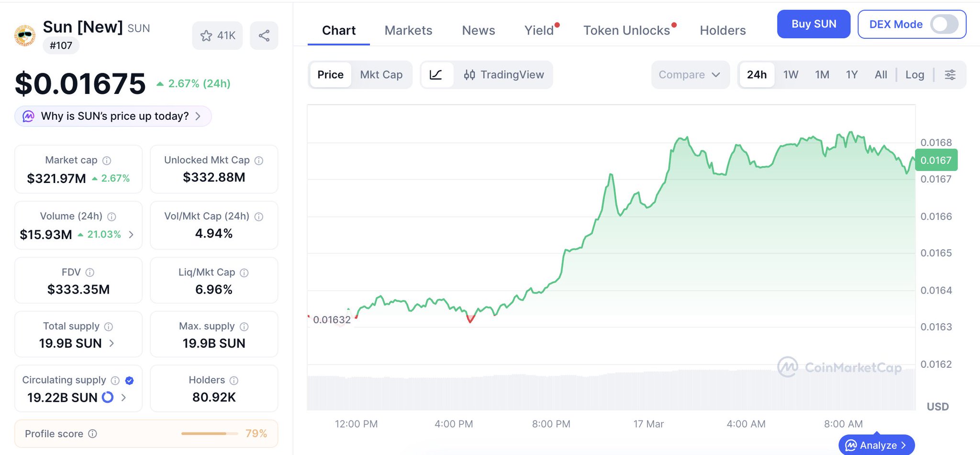The height and width of the screenshot is (455, 980).
Task: Open the Token Unlocks tab
Action: point(626,31)
